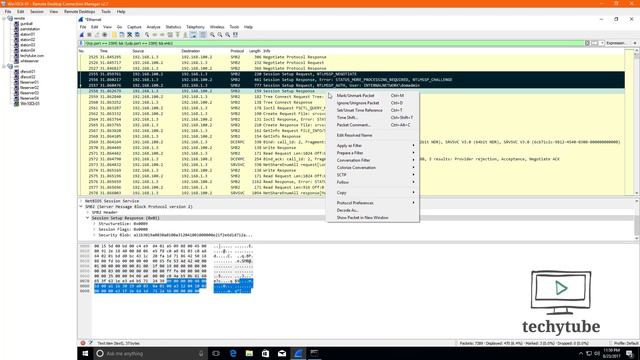Expand the Apply as Filter submenu
Image resolution: width=640 pixels, height=360 pixels.
pos(373,146)
